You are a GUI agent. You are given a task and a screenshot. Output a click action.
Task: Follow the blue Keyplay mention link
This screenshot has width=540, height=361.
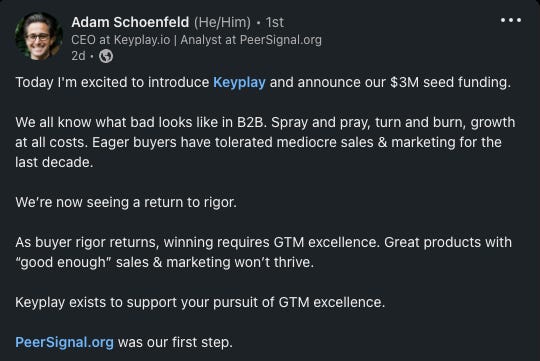tap(239, 83)
